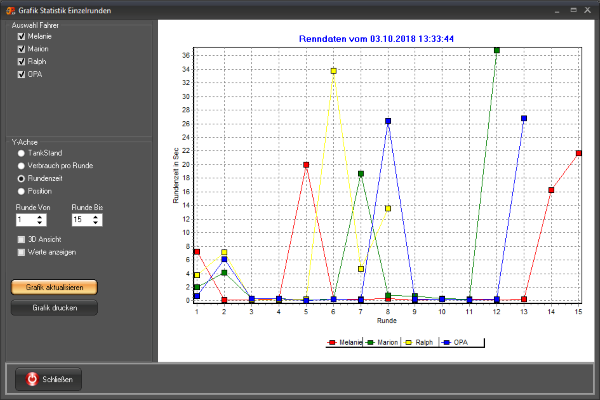Click the blue OPA data point at round 8
This screenshot has height=400, width=600.
[388, 121]
